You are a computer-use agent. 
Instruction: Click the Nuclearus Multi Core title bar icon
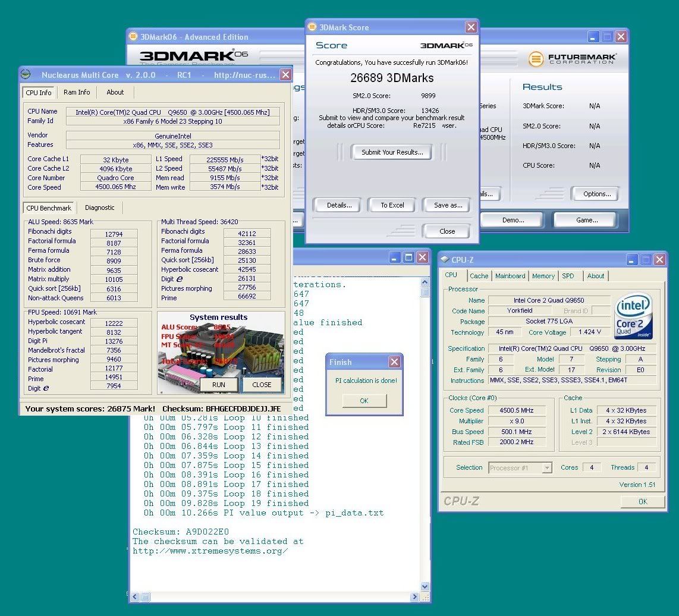26,75
